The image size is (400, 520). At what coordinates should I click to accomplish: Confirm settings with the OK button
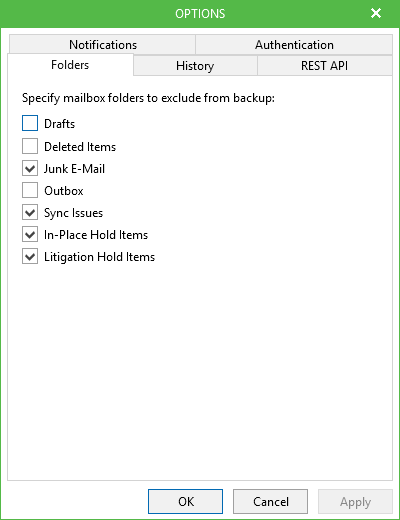tap(185, 501)
